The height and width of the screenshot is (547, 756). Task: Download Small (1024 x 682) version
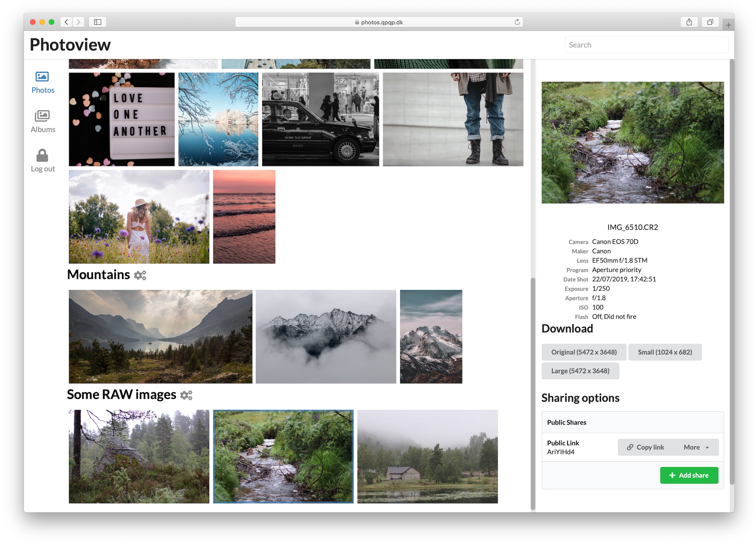665,352
